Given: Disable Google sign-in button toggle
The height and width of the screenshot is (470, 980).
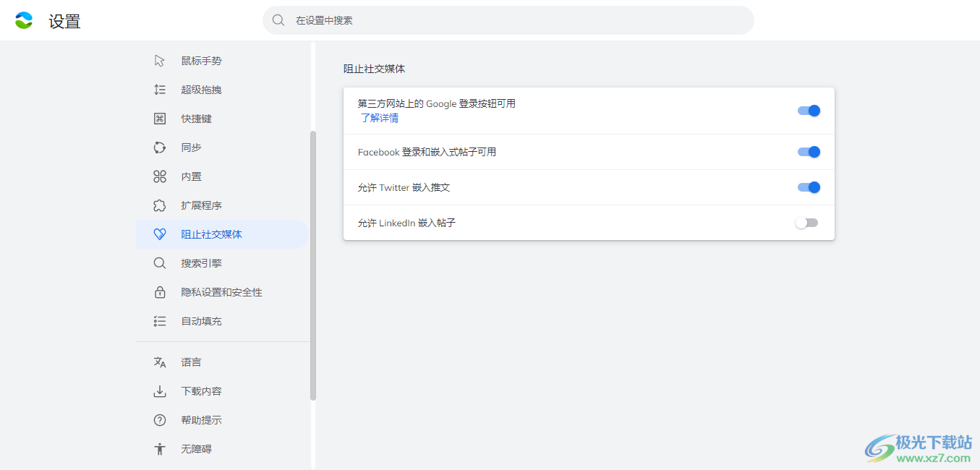Looking at the screenshot, I should (x=808, y=111).
